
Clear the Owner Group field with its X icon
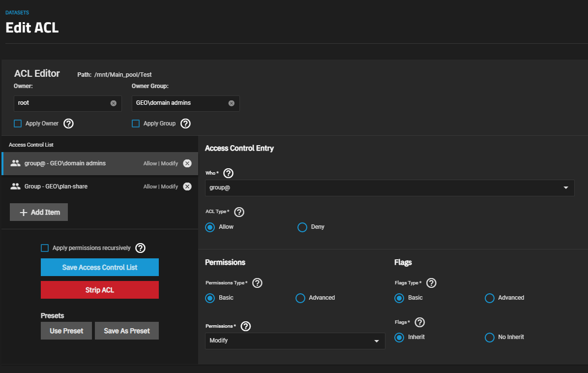232,103
